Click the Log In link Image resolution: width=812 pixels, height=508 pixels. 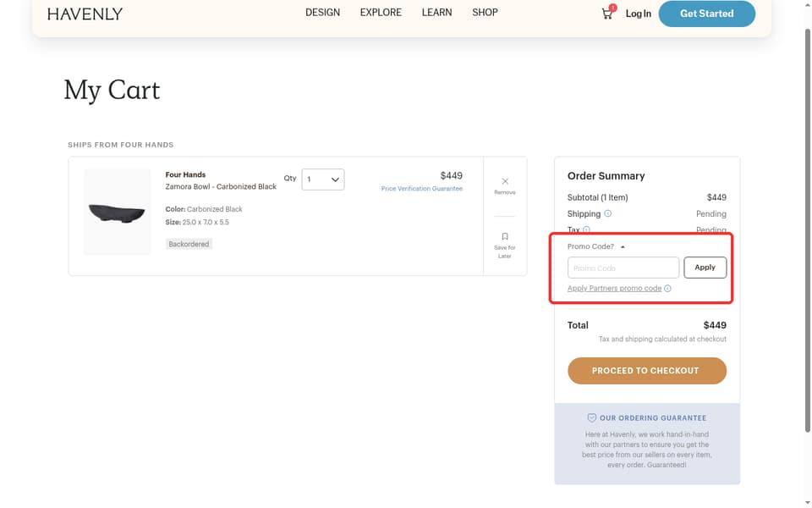coord(638,14)
